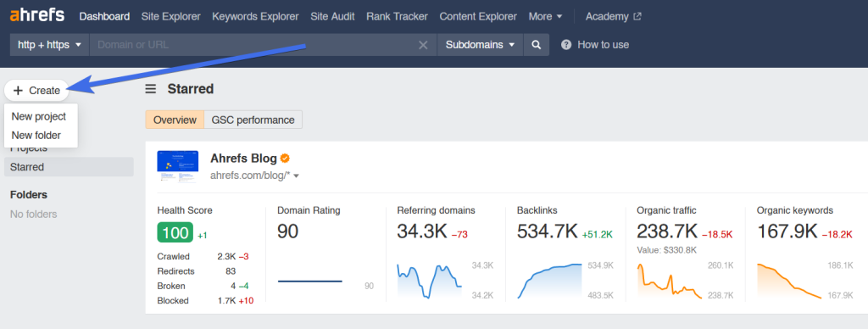This screenshot has width=868, height=329.
Task: Click the Redirects 83 value
Action: click(x=231, y=271)
